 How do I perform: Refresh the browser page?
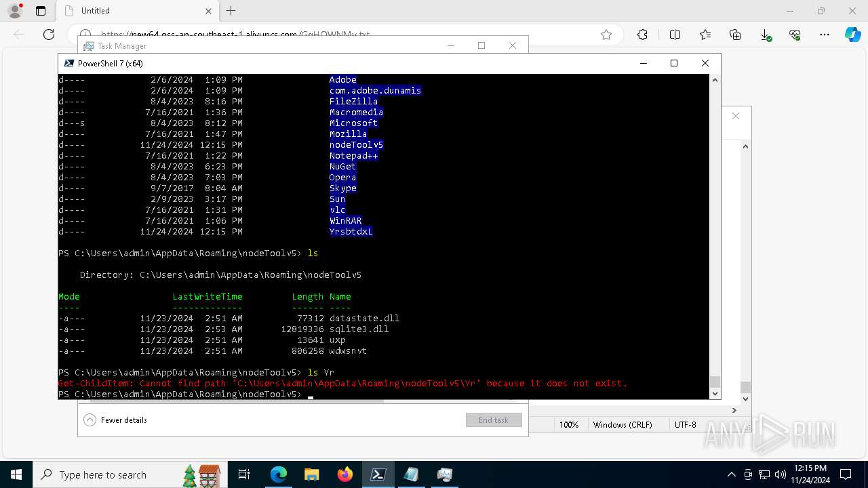[49, 35]
